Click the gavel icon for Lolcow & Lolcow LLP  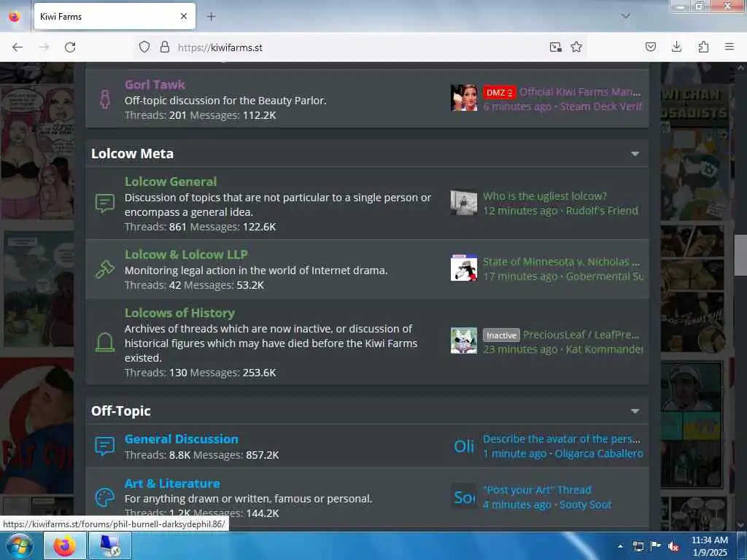tap(105, 270)
